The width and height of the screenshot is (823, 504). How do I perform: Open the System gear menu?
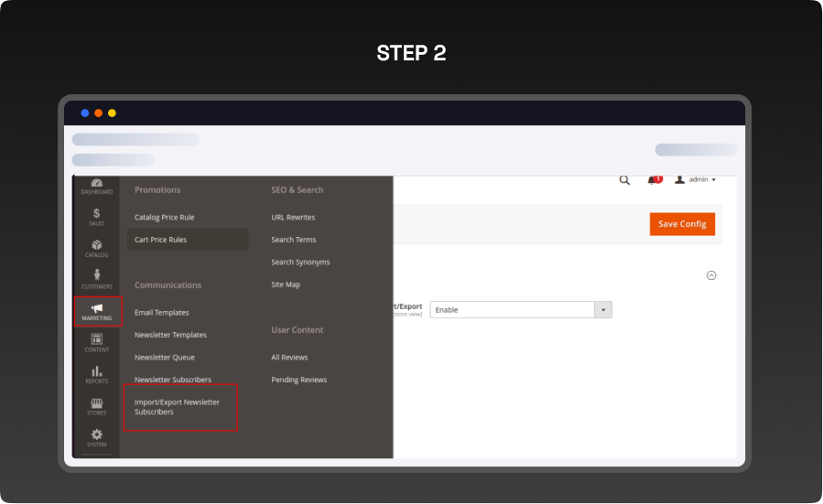click(96, 437)
